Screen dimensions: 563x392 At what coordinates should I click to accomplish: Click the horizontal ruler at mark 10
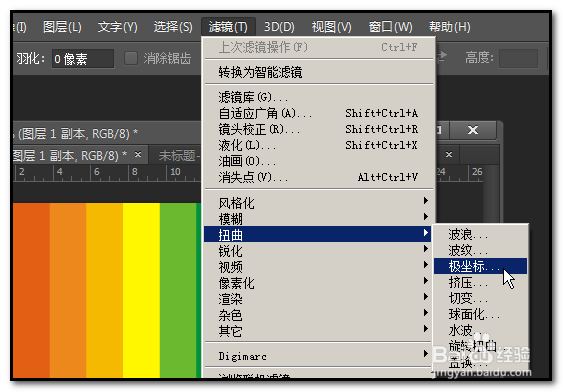click(x=175, y=172)
